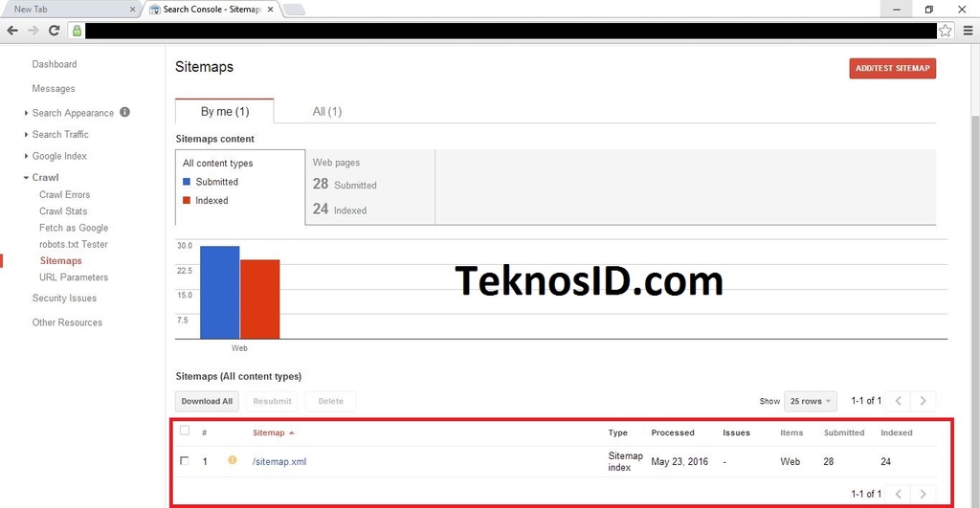980x508 pixels.
Task: Select the All content types panel
Action: click(240, 187)
